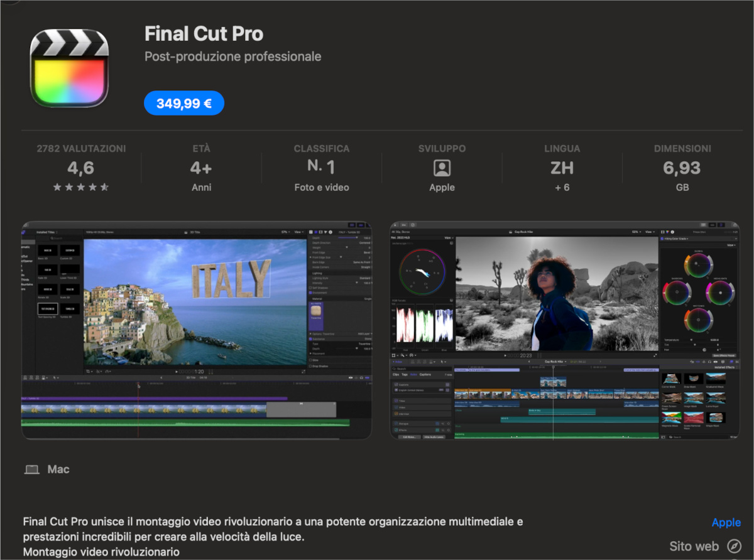Image resolution: width=754 pixels, height=560 pixels.
Task: Open the N. 1 Classifica chart ranking
Action: click(x=321, y=167)
